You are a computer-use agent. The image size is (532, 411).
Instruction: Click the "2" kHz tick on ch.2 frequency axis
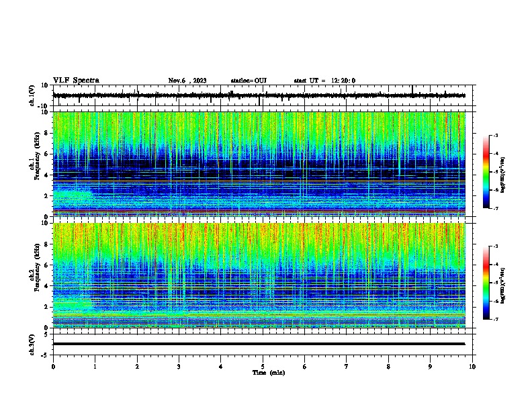[46, 307]
